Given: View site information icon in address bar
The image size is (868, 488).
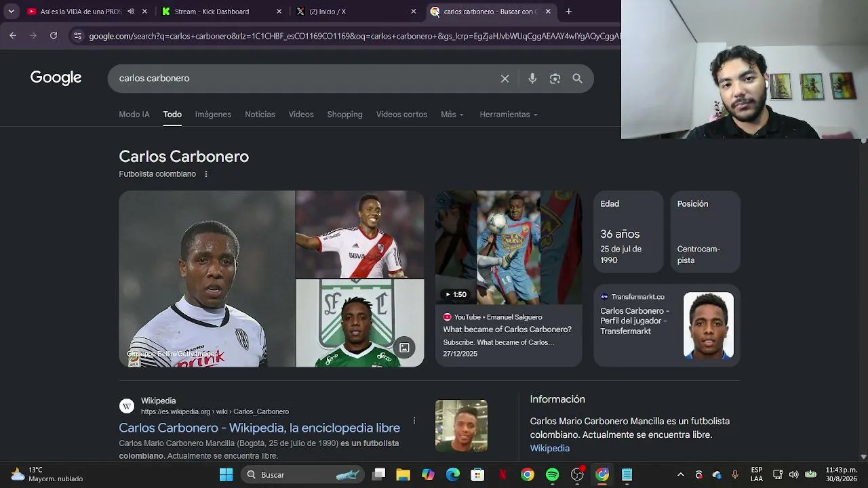Looking at the screenshot, I should click(x=77, y=36).
